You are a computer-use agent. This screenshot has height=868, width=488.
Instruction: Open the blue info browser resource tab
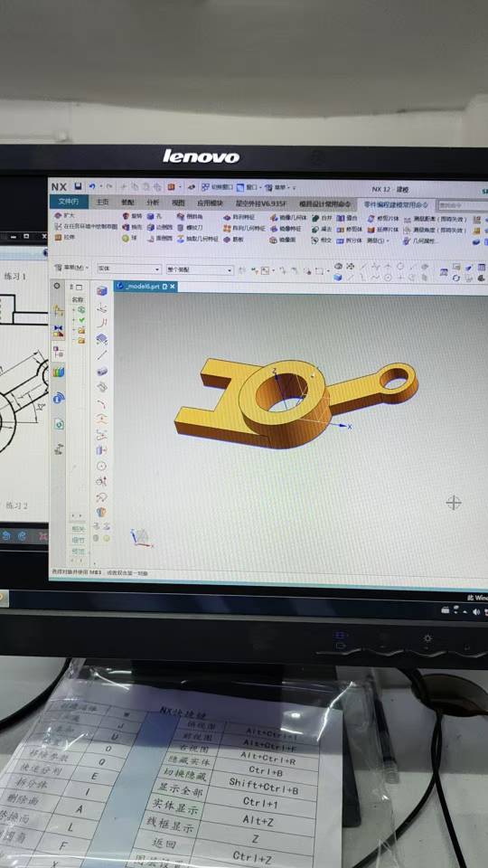click(59, 398)
